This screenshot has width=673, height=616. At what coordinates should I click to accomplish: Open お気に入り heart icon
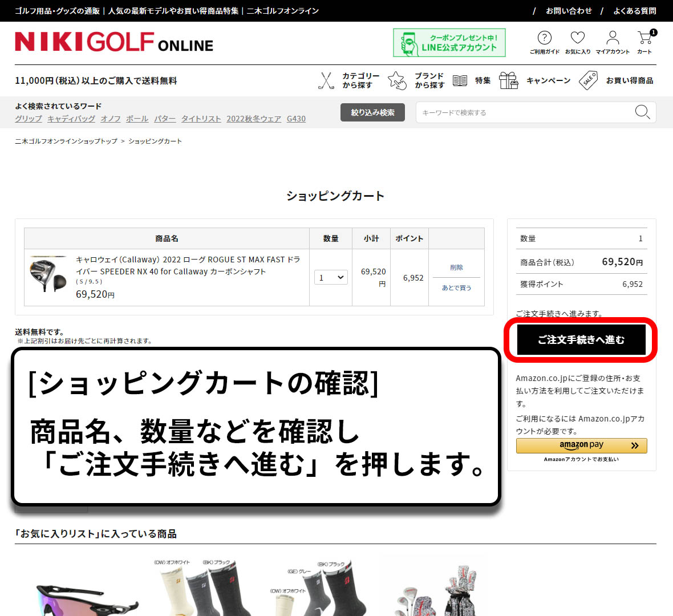(578, 38)
